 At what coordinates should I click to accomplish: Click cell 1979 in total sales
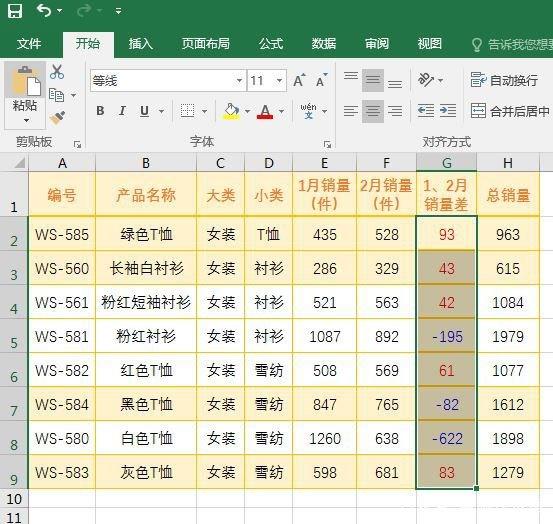tap(508, 336)
